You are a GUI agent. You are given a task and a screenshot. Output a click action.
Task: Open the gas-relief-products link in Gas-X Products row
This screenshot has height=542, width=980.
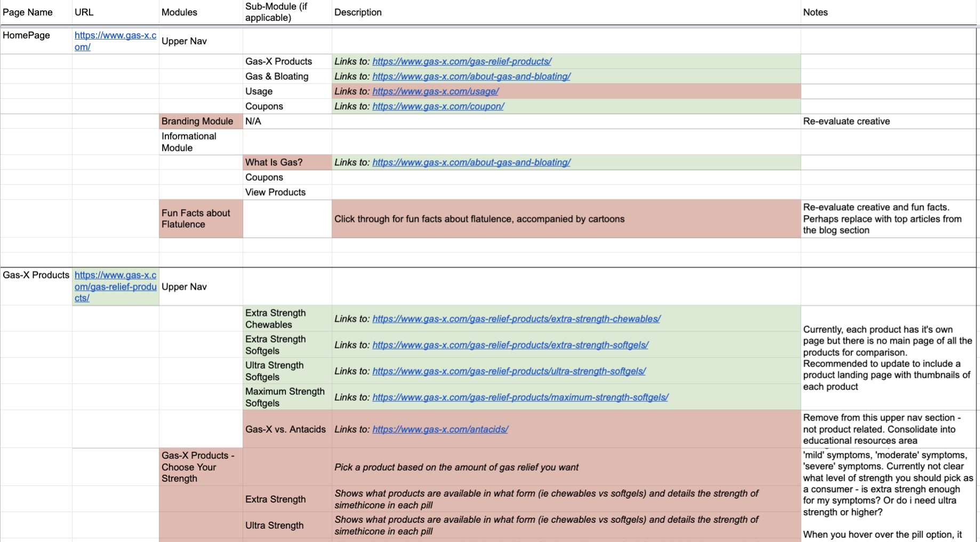pyautogui.click(x=462, y=61)
